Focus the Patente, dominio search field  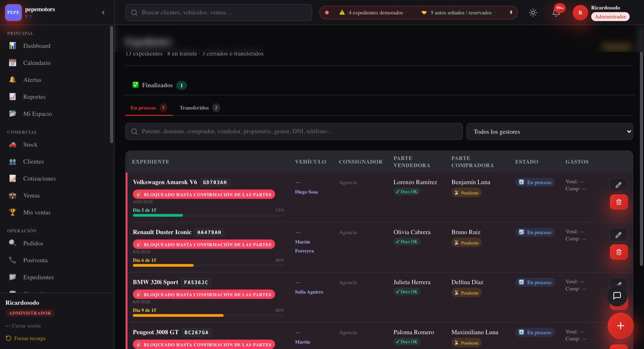pyautogui.click(x=294, y=132)
